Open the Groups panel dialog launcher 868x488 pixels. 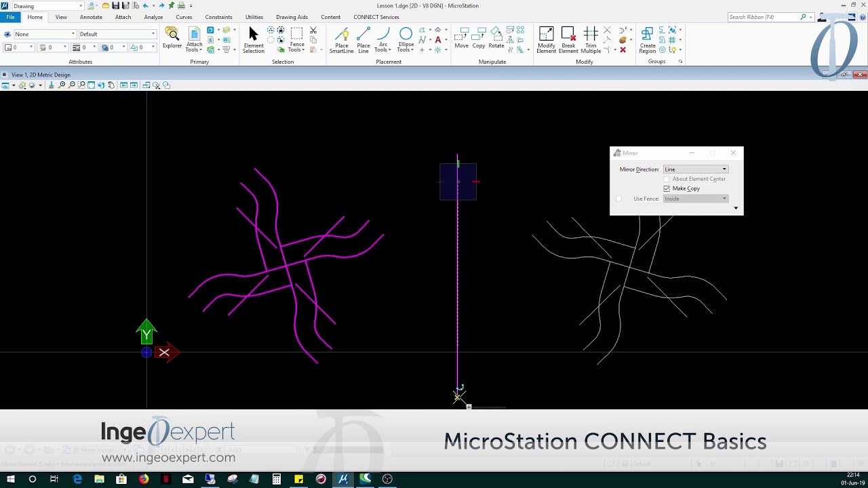(x=680, y=62)
